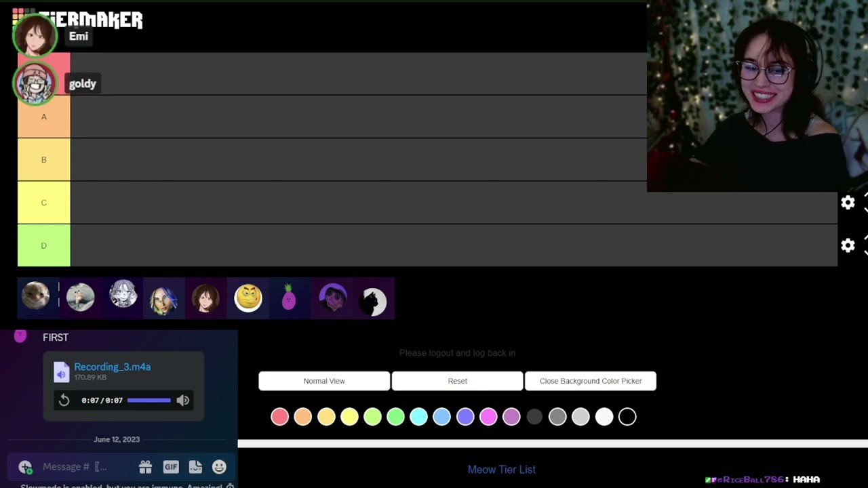Screen dimensions: 868x488
Task: Pick the medium gray color swatch
Action: pos(557,417)
